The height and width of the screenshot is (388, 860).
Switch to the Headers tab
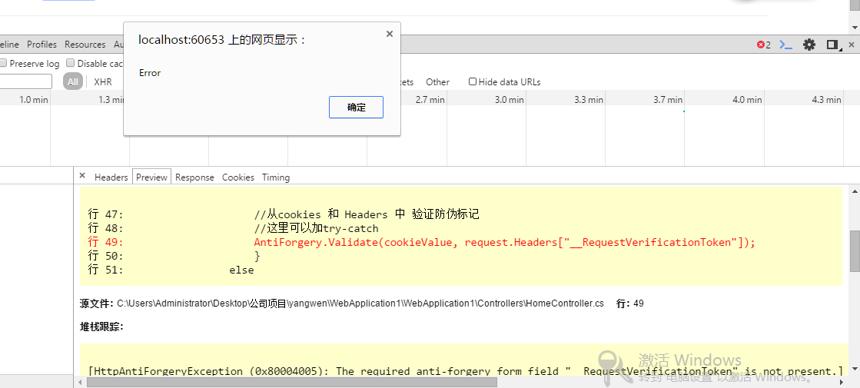coord(111,177)
